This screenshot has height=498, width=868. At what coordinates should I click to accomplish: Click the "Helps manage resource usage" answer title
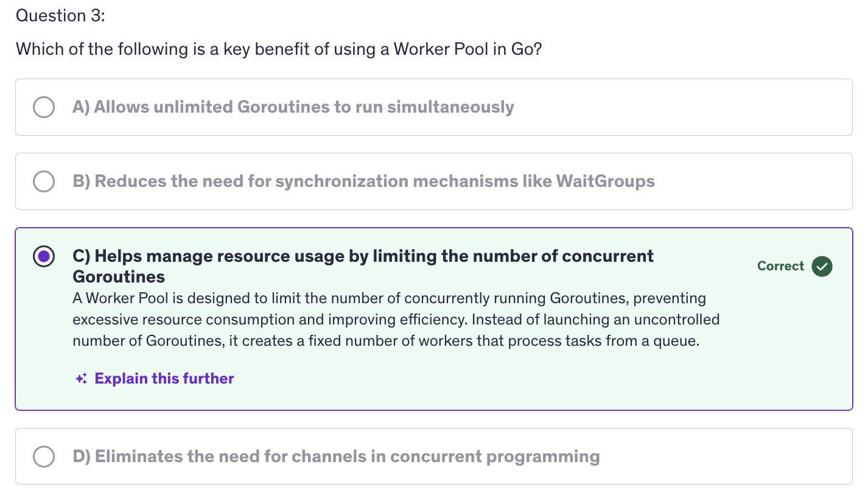363,256
